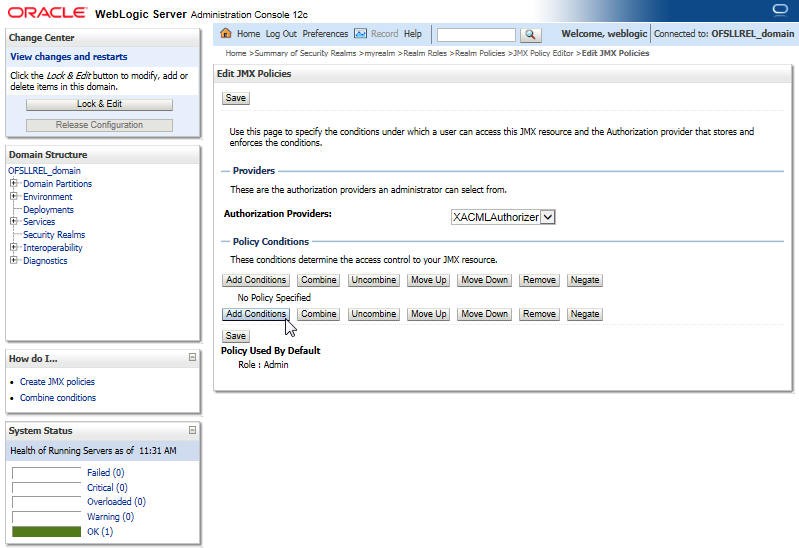Viewport: 799px width, 548px height.
Task: Click the magnifier search button
Action: (530, 34)
